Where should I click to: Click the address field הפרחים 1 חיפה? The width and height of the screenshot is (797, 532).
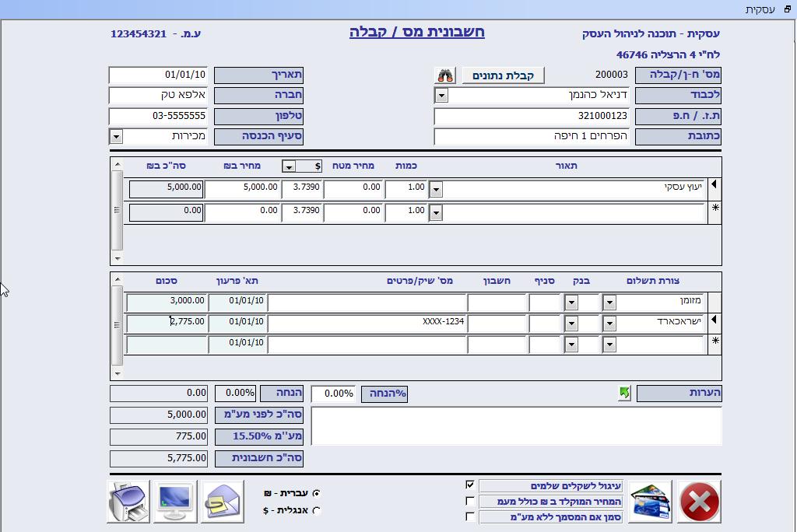[x=532, y=137]
